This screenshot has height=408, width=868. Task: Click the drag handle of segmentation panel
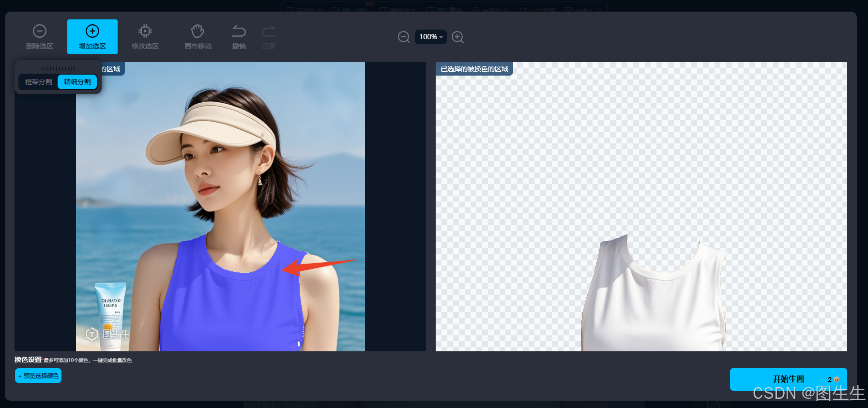point(58,68)
